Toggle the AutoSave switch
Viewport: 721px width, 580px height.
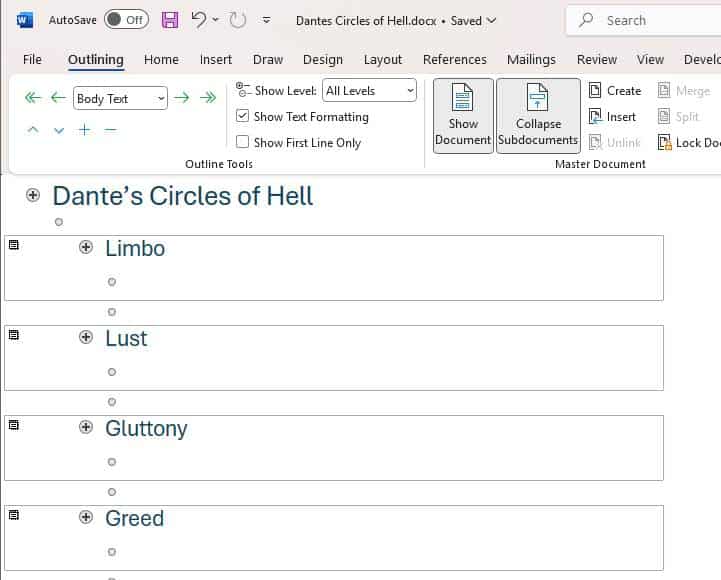point(126,20)
